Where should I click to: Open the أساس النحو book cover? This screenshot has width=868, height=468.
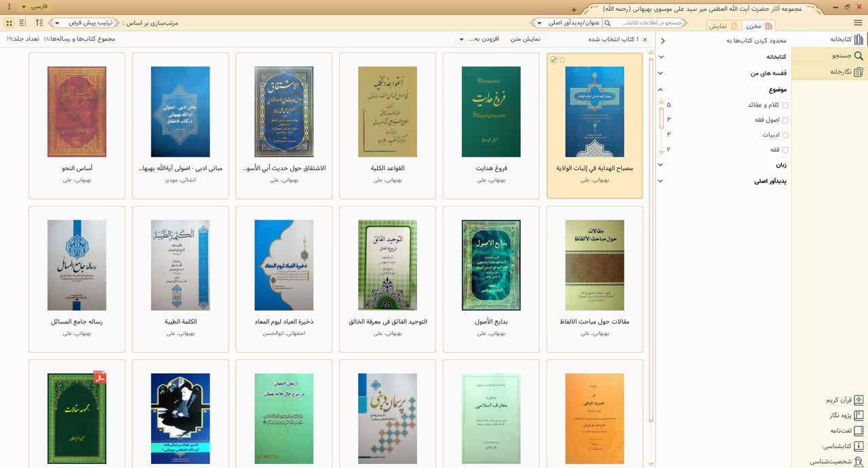click(x=77, y=112)
